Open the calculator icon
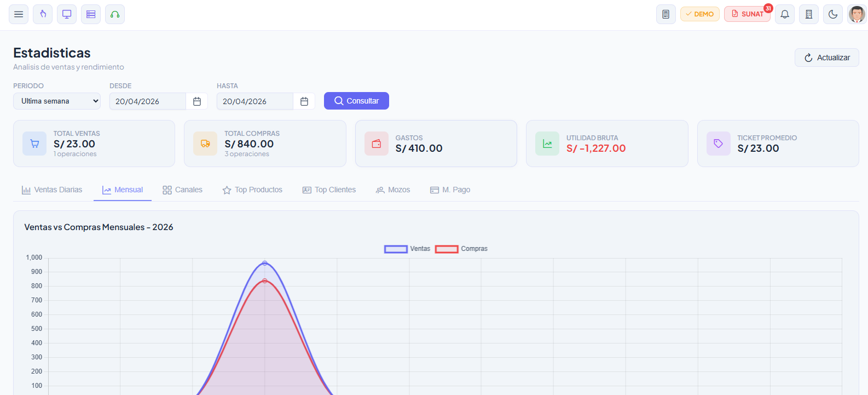 point(666,14)
